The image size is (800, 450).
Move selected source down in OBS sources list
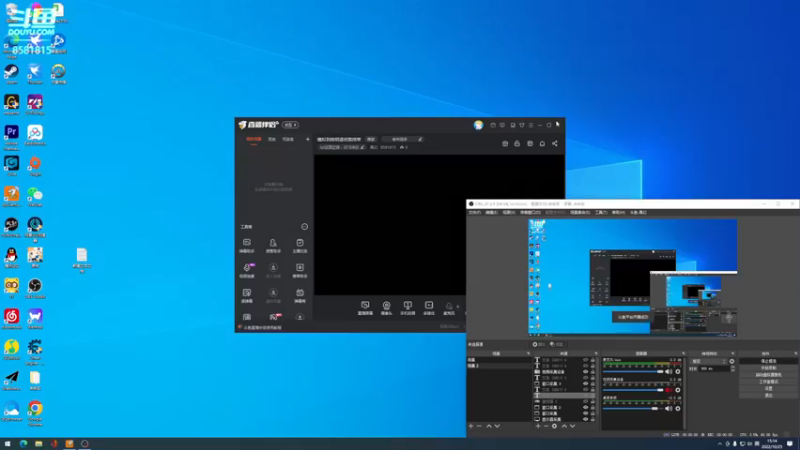(x=572, y=426)
